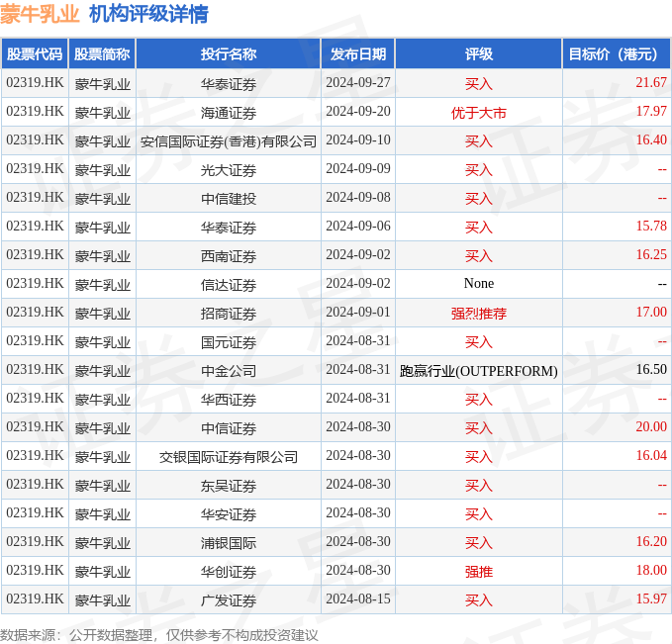Viewport: 672px width, 644px height.
Task: Click the date 2024-09-27
Action: pos(358,82)
